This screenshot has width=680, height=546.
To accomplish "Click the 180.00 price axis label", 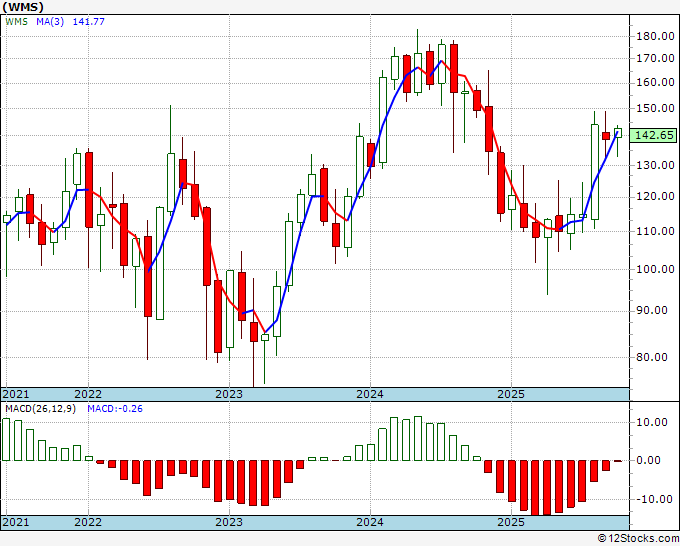I will click(x=655, y=36).
